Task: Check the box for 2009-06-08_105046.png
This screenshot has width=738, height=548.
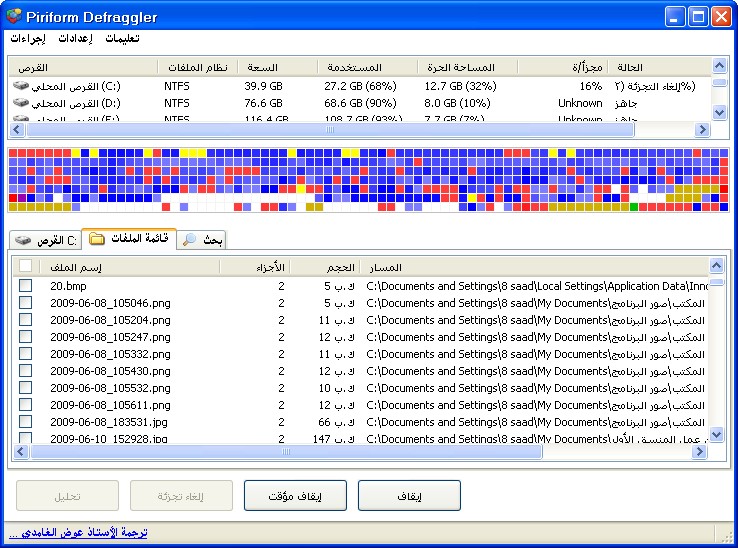Action: (25, 303)
